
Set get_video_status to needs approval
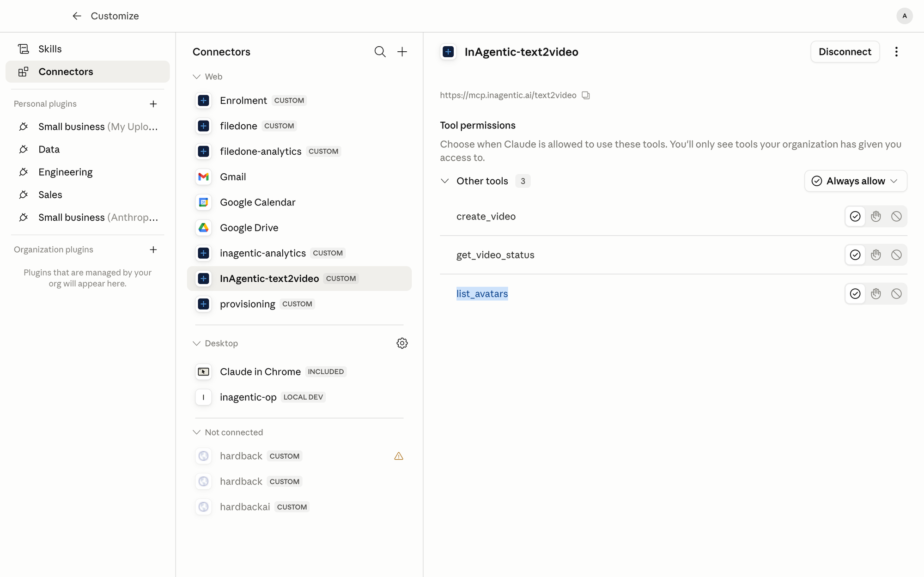(876, 255)
